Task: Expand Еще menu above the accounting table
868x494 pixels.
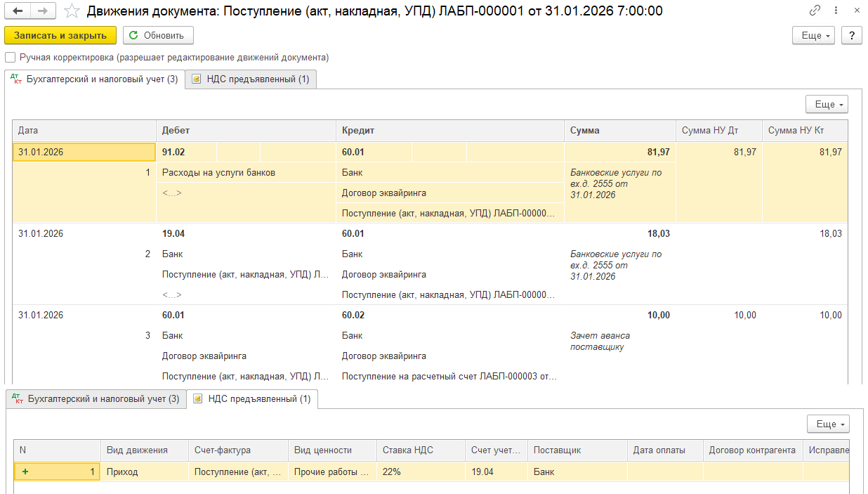Action: pos(827,104)
